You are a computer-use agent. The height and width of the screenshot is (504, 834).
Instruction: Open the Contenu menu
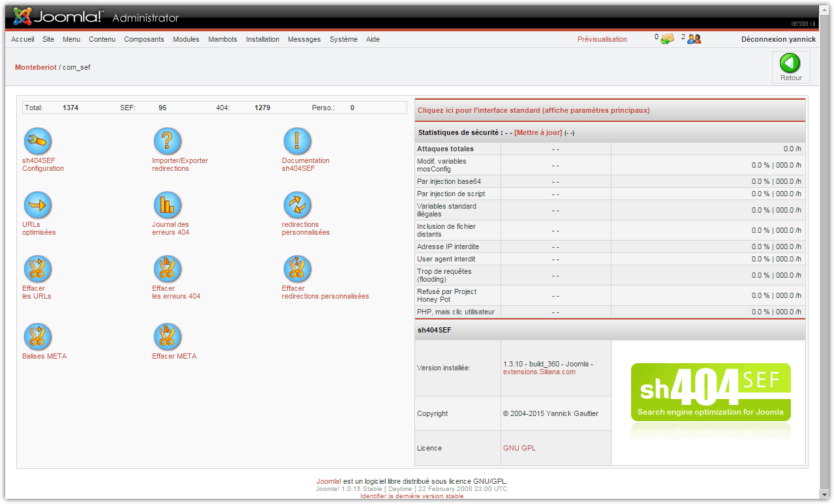tap(102, 39)
